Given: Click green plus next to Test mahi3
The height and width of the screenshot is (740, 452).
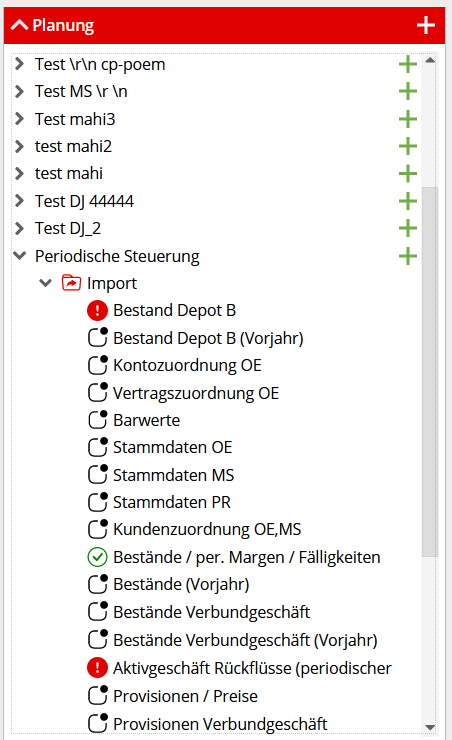Looking at the screenshot, I should pos(408,119).
